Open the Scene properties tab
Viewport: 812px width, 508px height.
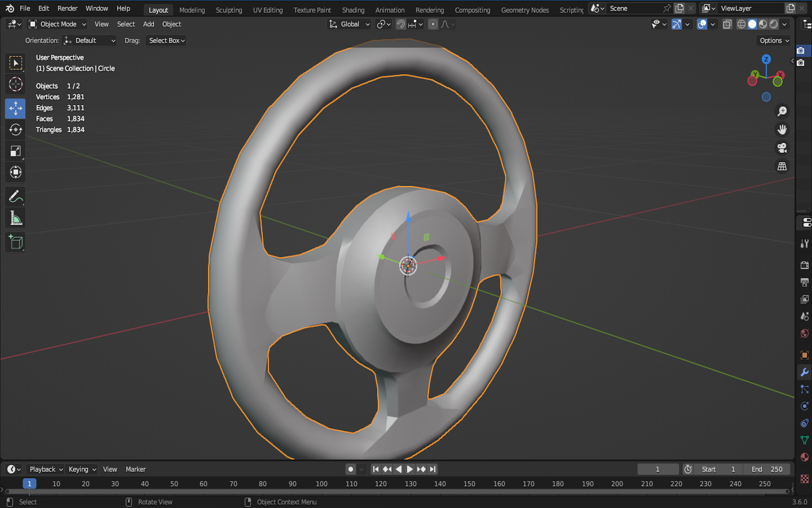pos(805,316)
